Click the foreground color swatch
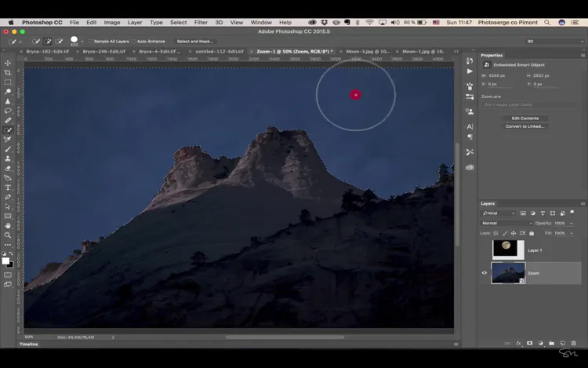The height and width of the screenshot is (368, 588). (5, 261)
